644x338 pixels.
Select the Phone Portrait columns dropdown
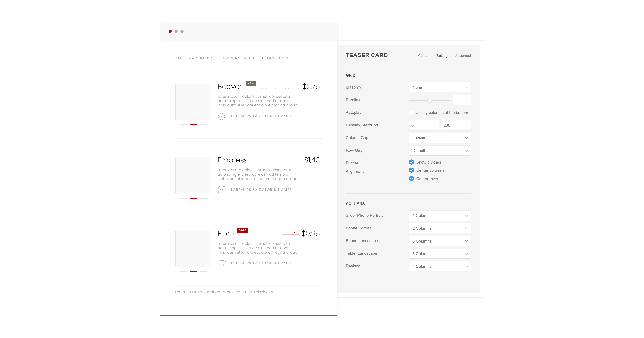[440, 228]
